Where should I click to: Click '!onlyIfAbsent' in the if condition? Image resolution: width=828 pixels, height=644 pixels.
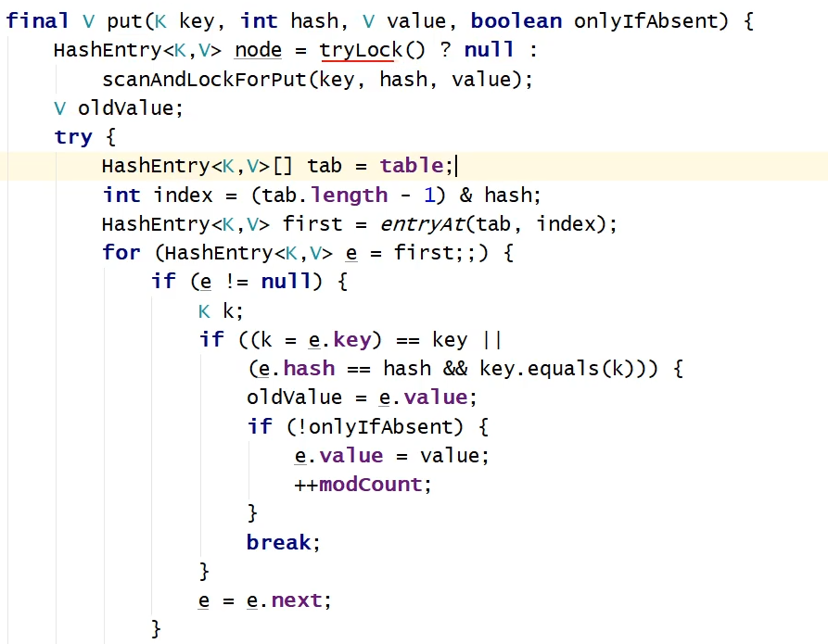coord(375,426)
